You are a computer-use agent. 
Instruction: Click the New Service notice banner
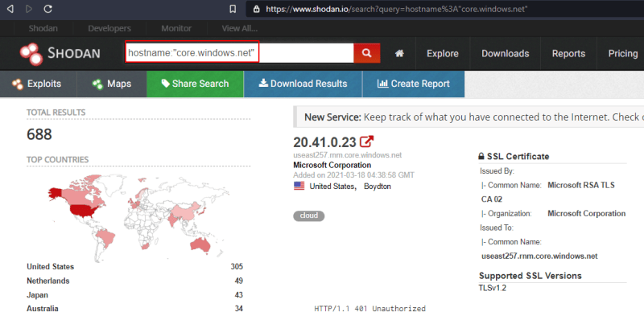coord(469,117)
